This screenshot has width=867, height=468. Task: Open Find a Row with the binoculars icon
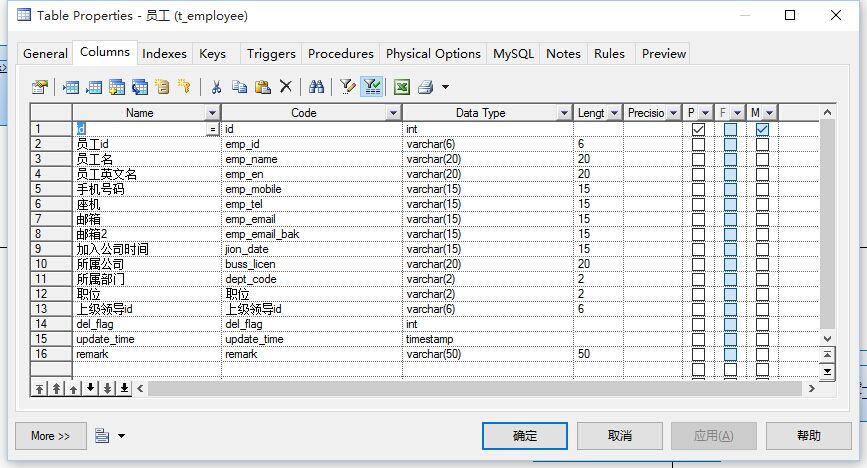(316, 86)
